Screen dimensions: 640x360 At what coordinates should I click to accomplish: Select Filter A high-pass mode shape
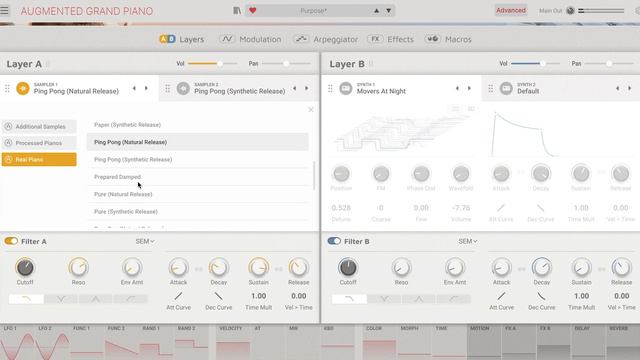(131, 299)
